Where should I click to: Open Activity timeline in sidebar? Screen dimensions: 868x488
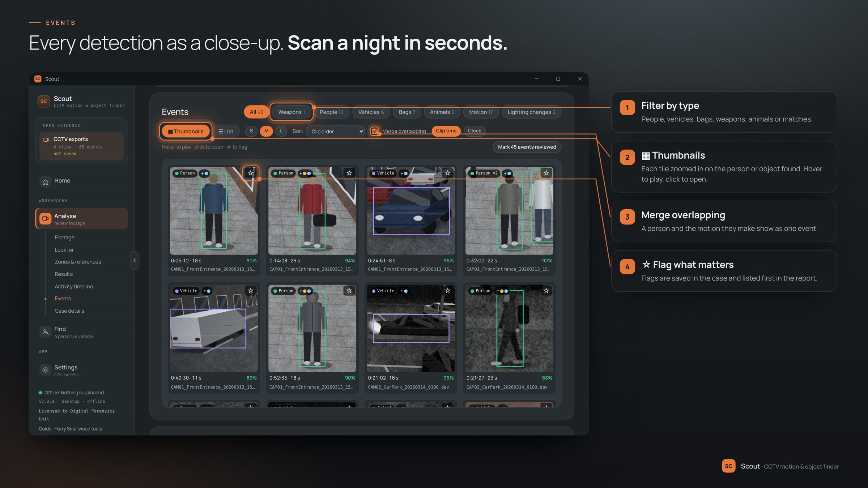(x=74, y=286)
